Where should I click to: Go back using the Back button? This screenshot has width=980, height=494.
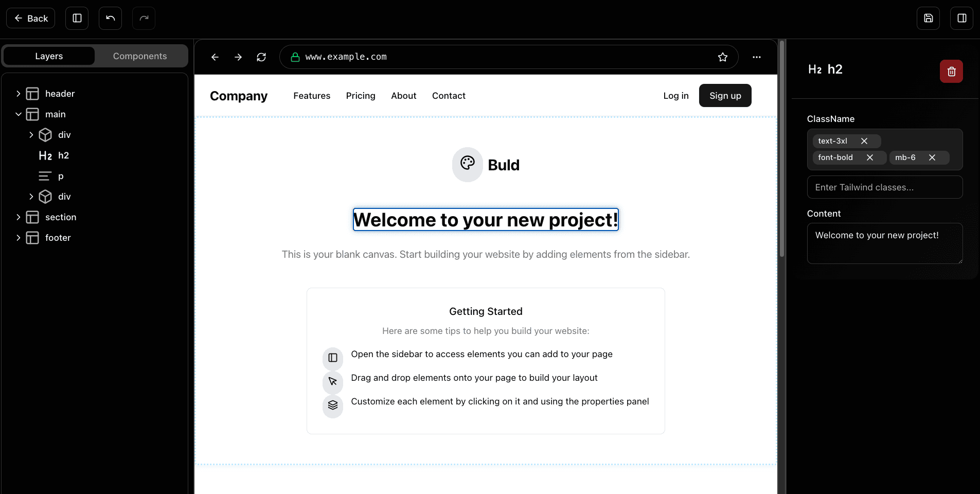click(x=31, y=19)
